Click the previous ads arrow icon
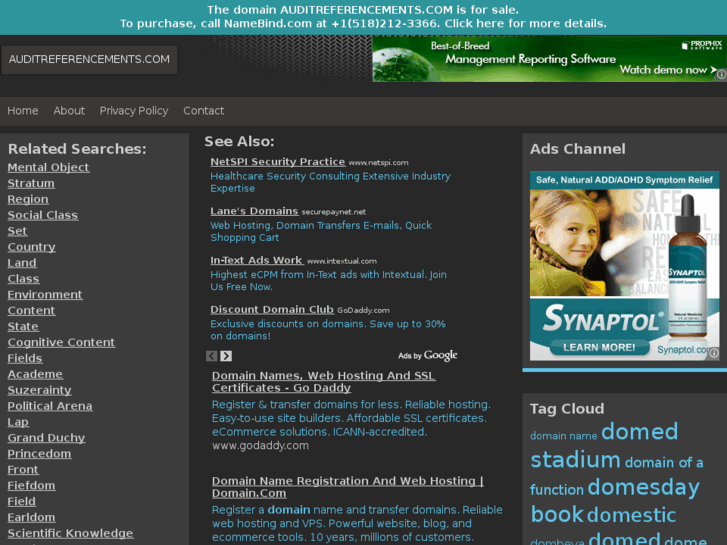 211,356
